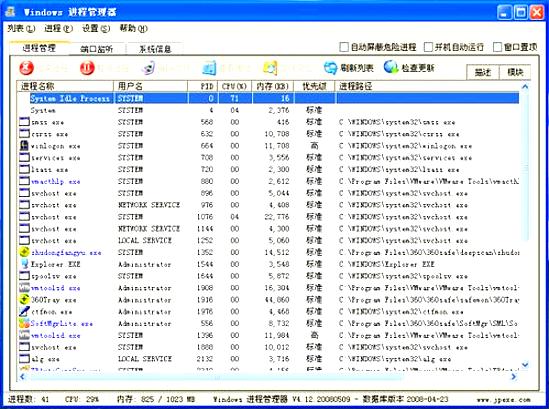
Task: Open the 列表(L) menu
Action: pyautogui.click(x=21, y=28)
